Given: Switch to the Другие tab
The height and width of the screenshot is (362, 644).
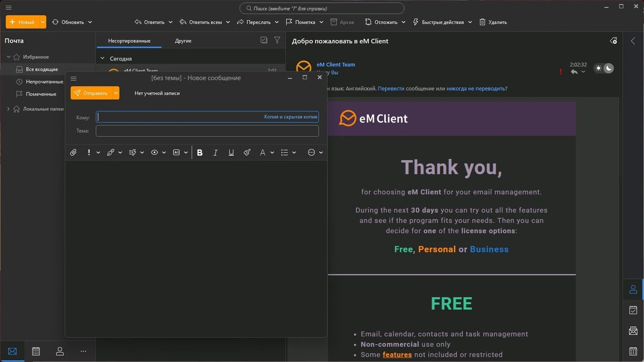Looking at the screenshot, I should click(x=183, y=41).
